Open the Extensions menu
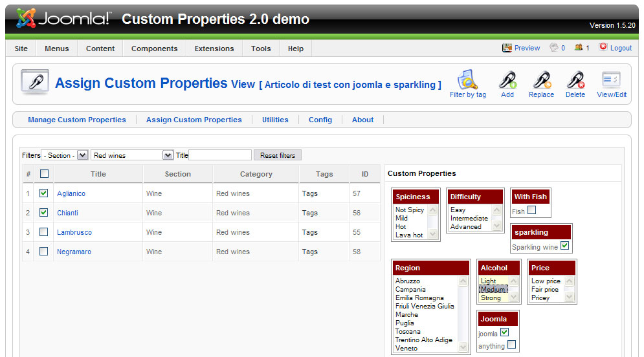This screenshot has height=357, width=644. tap(214, 49)
